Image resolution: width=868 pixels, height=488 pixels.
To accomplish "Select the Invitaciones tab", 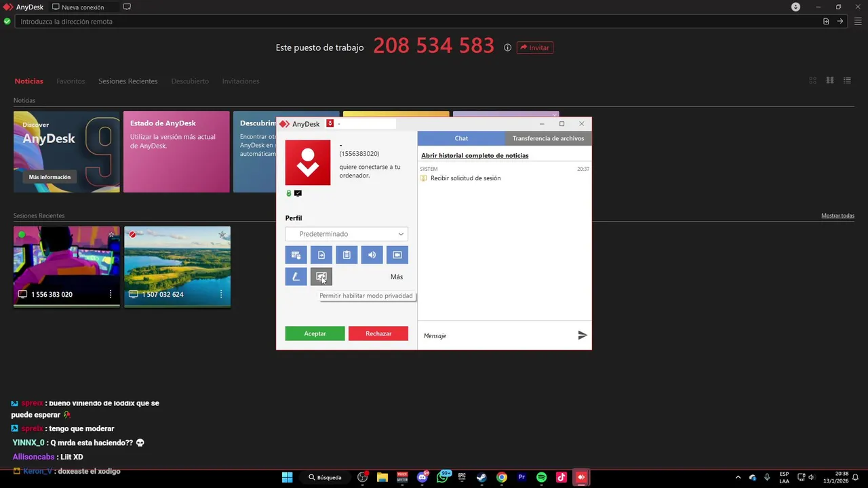I will (241, 81).
